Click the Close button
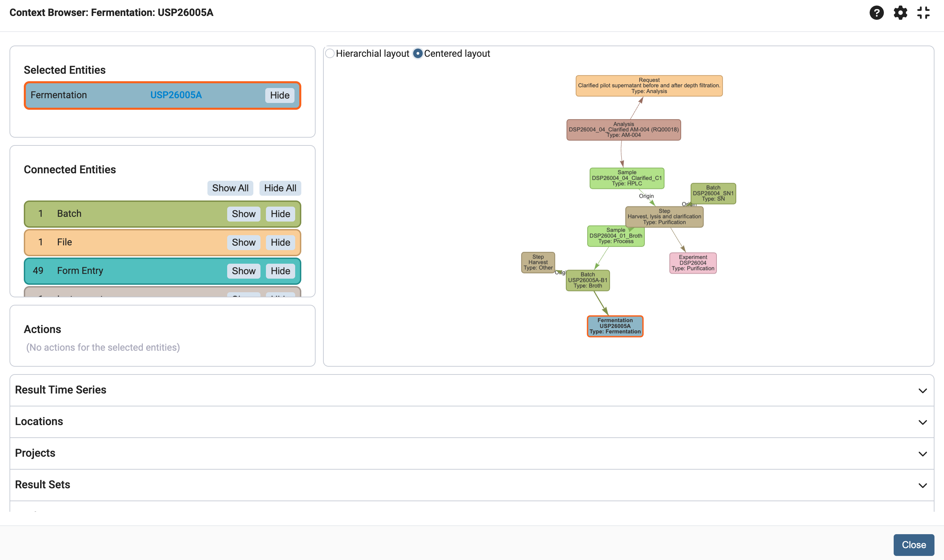The height and width of the screenshot is (560, 944). [914, 545]
